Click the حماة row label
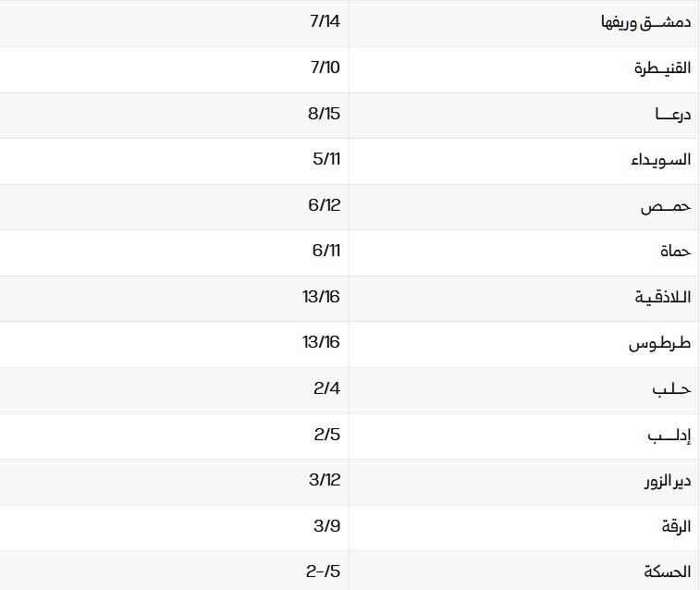This screenshot has height=590, width=700. coord(675,252)
